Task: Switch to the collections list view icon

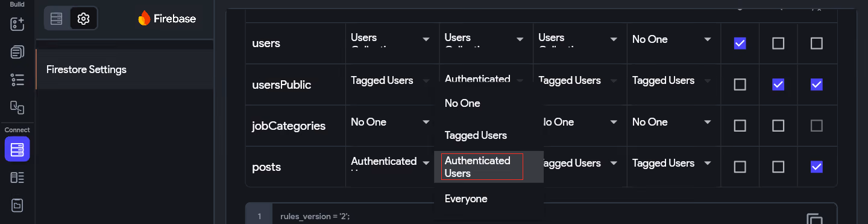Action: [x=57, y=19]
